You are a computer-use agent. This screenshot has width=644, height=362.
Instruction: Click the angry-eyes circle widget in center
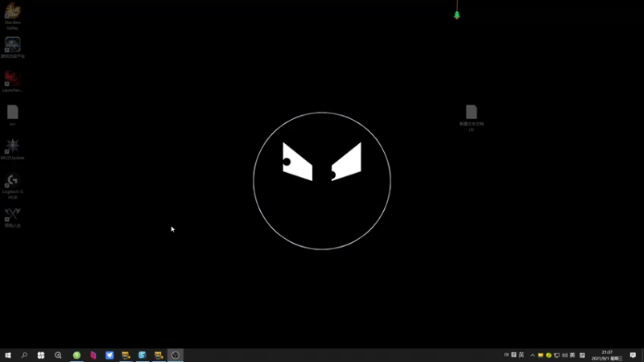322,181
